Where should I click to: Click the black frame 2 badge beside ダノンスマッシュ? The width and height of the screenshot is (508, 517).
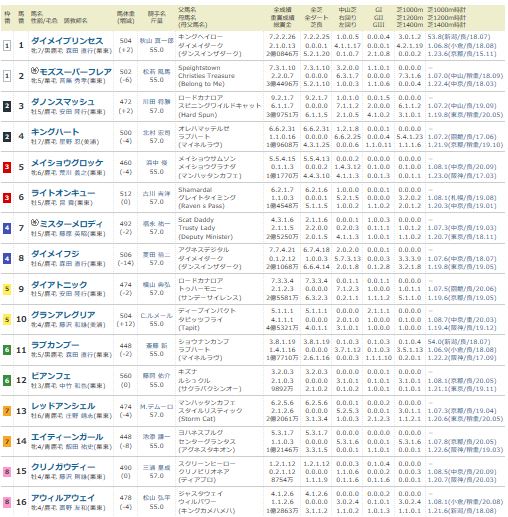point(7,106)
